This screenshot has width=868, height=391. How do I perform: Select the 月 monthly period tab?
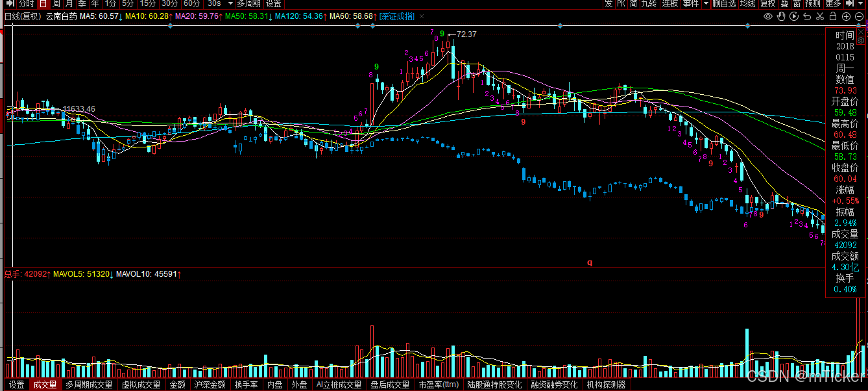(69, 4)
